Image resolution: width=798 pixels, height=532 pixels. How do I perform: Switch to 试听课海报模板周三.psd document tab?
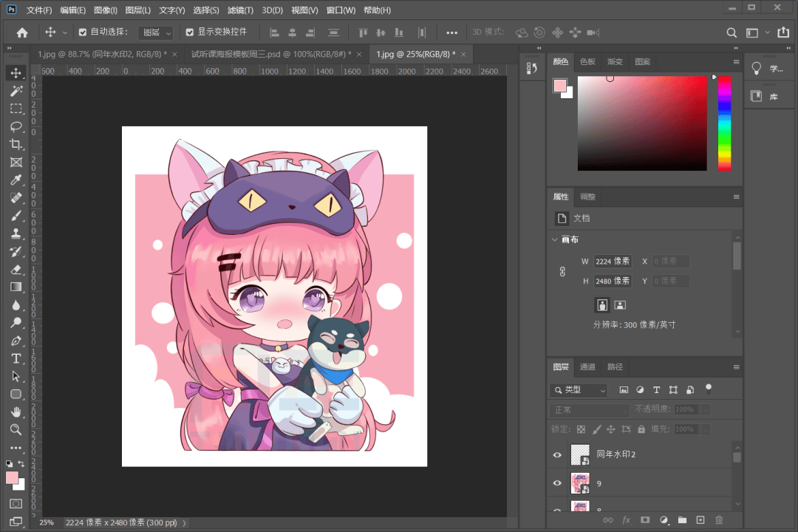coord(270,54)
